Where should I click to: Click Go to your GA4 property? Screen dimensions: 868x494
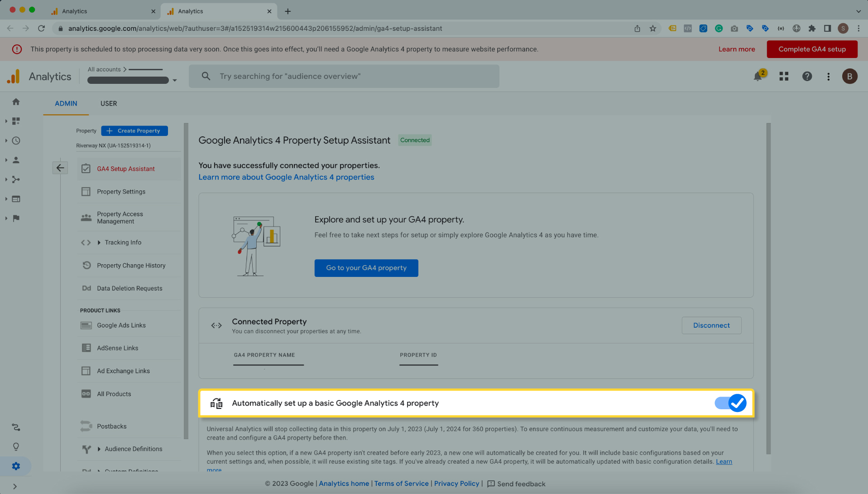point(366,268)
